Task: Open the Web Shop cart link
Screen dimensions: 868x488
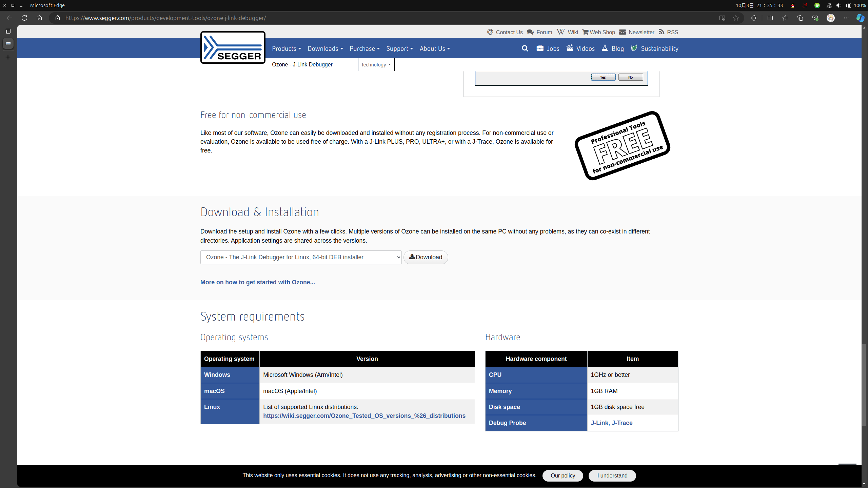Action: [x=598, y=32]
